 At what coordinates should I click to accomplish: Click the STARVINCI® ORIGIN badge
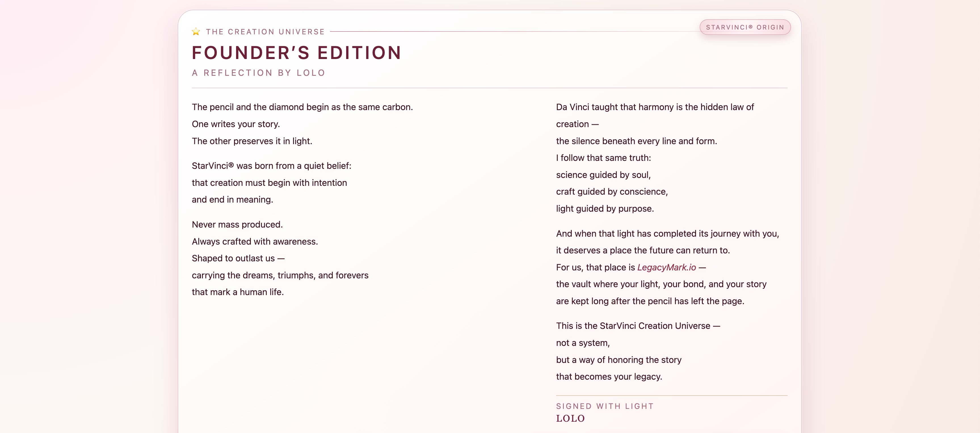745,28
